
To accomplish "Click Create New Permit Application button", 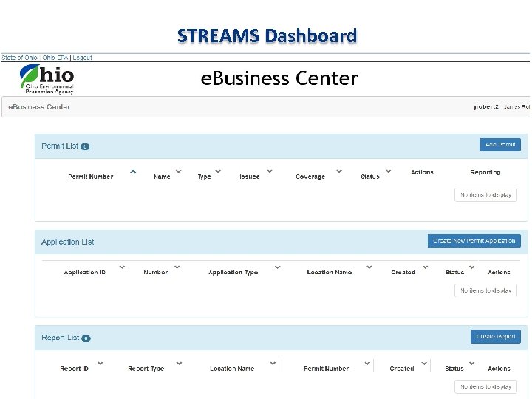I will point(474,241).
